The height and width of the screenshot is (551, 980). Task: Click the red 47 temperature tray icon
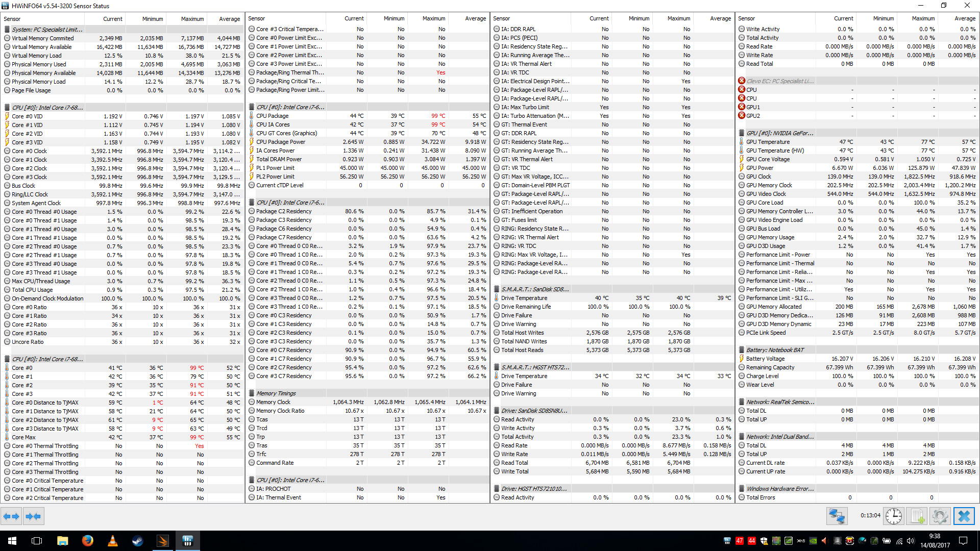click(x=740, y=541)
